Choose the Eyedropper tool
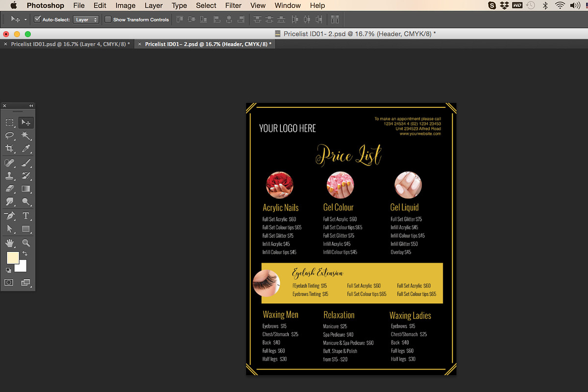Image resolution: width=588 pixels, height=392 pixels. 26,149
